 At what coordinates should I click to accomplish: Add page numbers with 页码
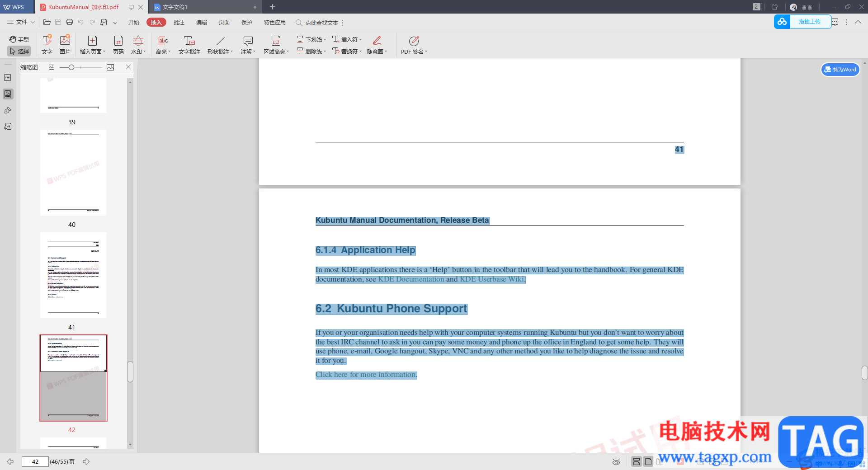point(118,45)
